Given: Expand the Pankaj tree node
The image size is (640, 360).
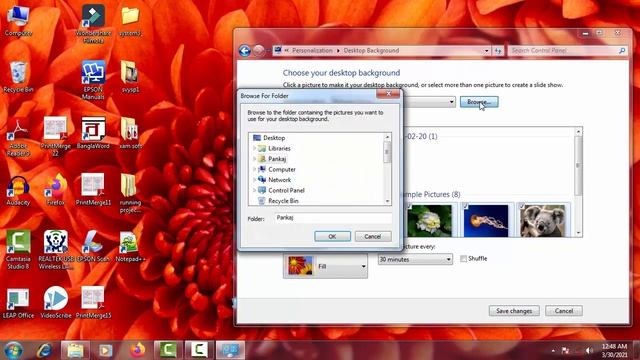Looking at the screenshot, I should 254,159.
